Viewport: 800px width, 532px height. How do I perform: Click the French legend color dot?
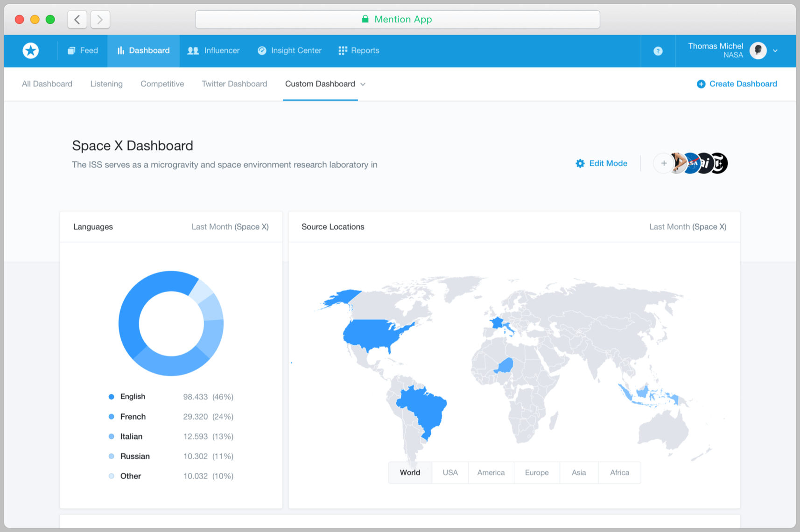pos(111,417)
